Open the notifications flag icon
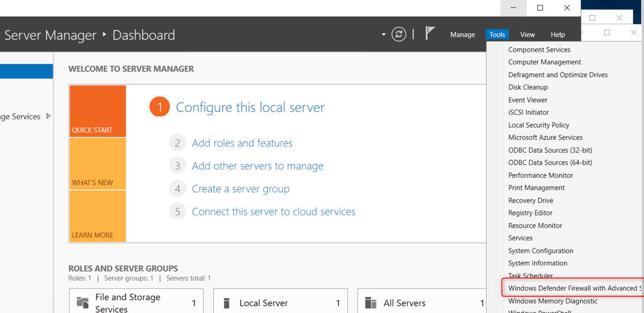This screenshot has width=644, height=313. tap(430, 34)
